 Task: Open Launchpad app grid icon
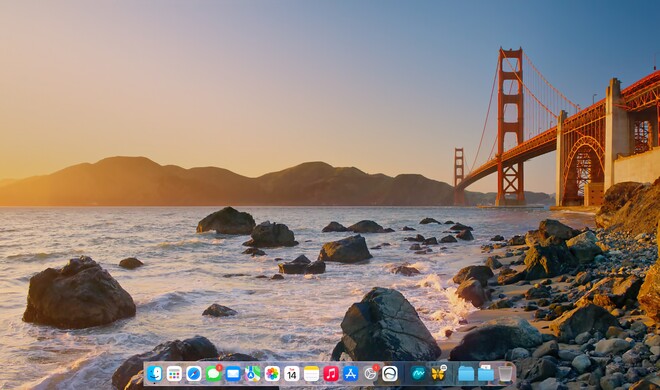[174, 374]
